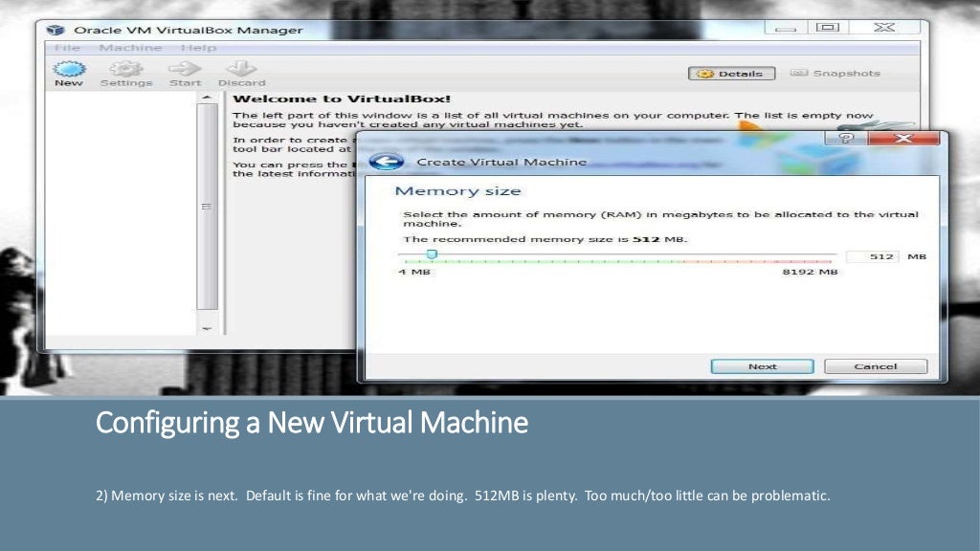Open the File menu

tap(67, 48)
